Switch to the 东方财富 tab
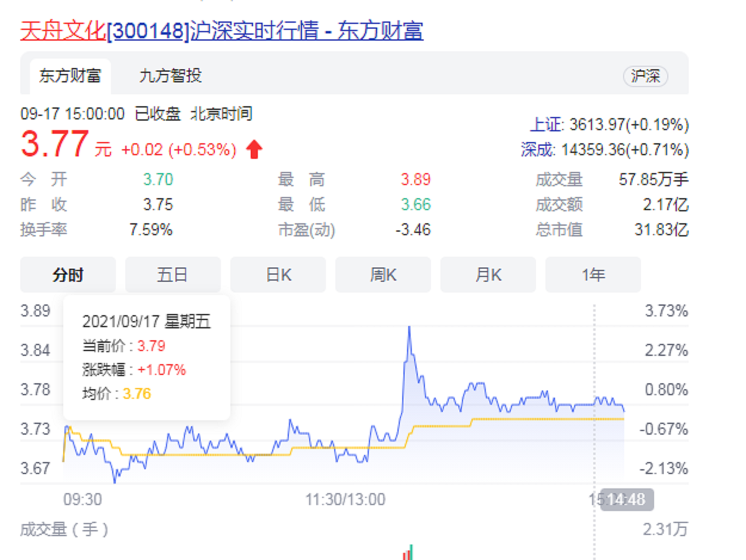Image resolution: width=746 pixels, height=560 pixels. (70, 76)
